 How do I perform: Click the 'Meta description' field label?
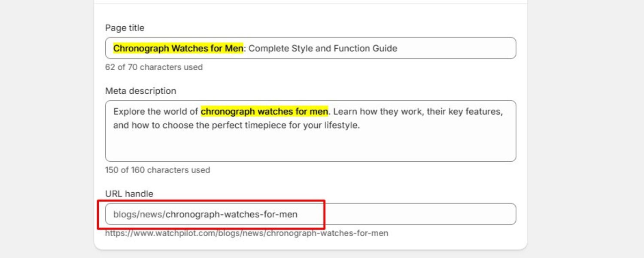click(x=140, y=91)
